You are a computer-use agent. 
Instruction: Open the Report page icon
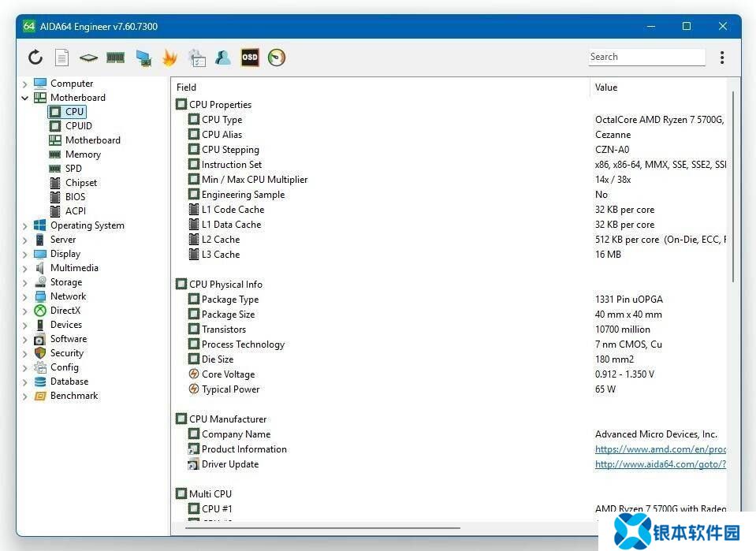point(61,58)
